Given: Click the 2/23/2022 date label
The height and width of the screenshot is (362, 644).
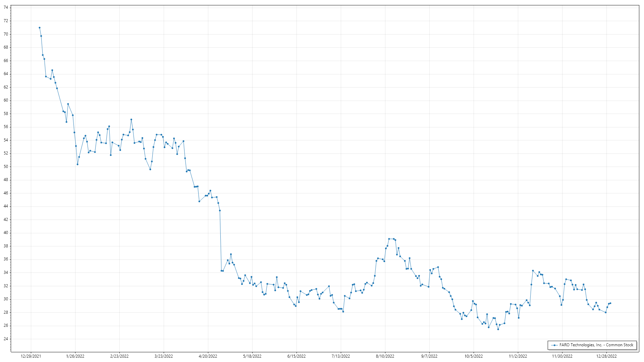Looking at the screenshot, I should [119, 356].
